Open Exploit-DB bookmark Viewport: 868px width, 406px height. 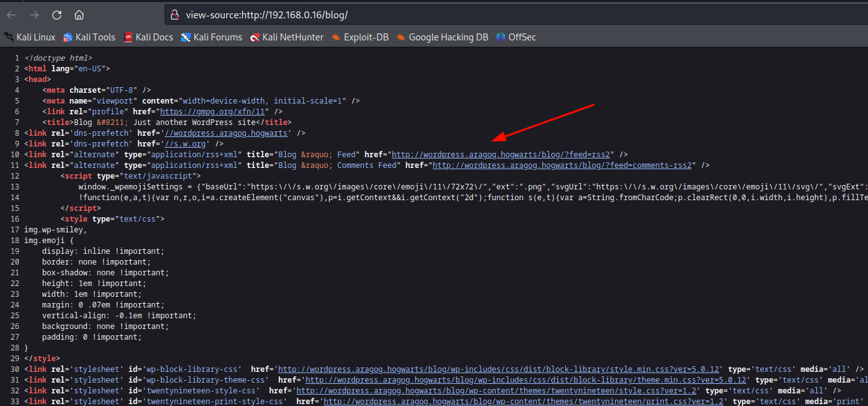point(360,37)
